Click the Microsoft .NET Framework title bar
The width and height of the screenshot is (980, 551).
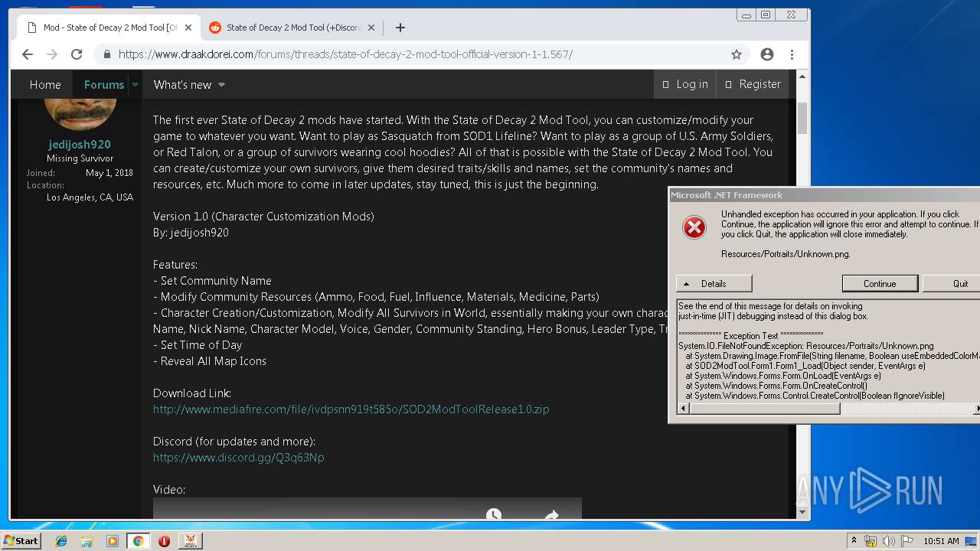click(824, 195)
